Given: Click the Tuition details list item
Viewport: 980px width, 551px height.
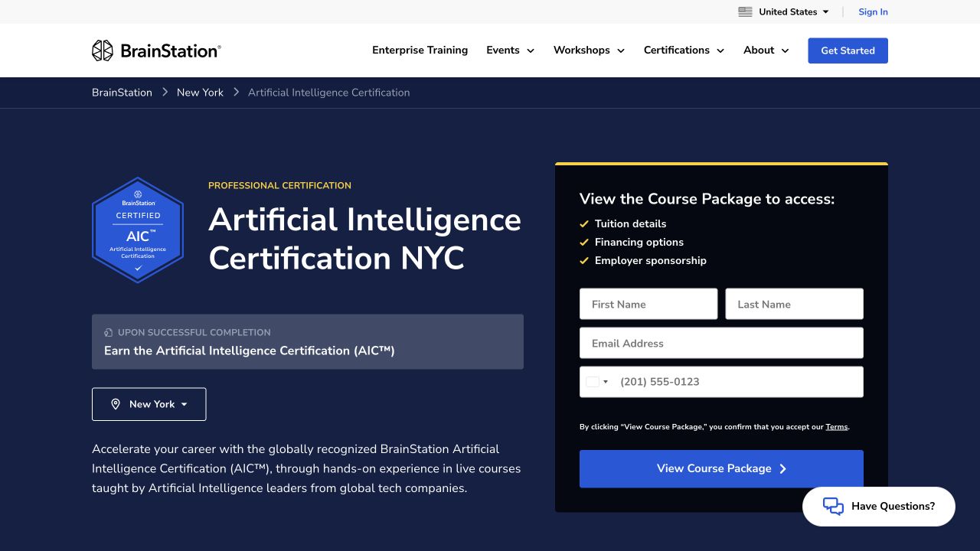Looking at the screenshot, I should (630, 223).
